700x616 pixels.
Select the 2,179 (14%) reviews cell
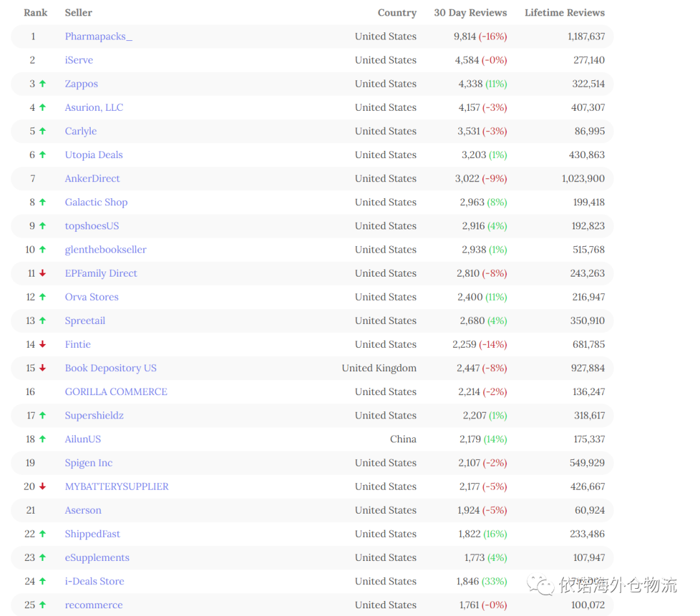[x=483, y=439]
